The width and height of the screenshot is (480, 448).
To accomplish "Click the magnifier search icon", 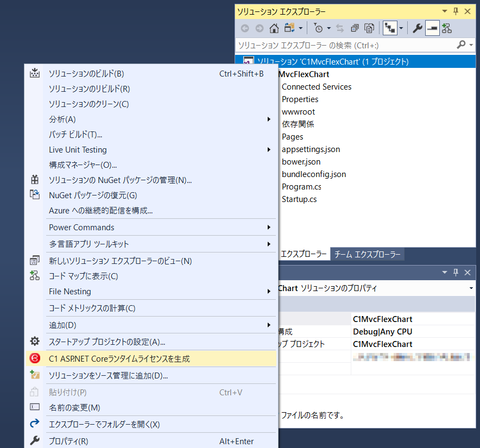I will (x=461, y=45).
